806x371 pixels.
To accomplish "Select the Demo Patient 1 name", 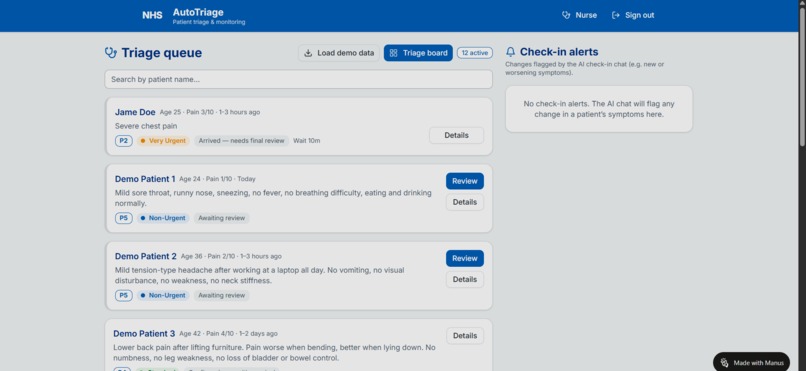I will point(145,179).
